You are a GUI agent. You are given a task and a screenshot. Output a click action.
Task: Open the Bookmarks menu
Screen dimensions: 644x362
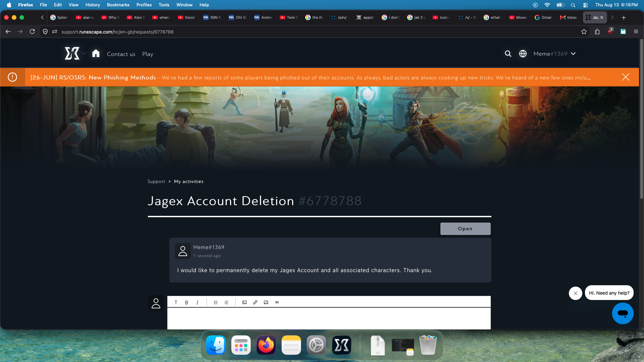tap(118, 5)
